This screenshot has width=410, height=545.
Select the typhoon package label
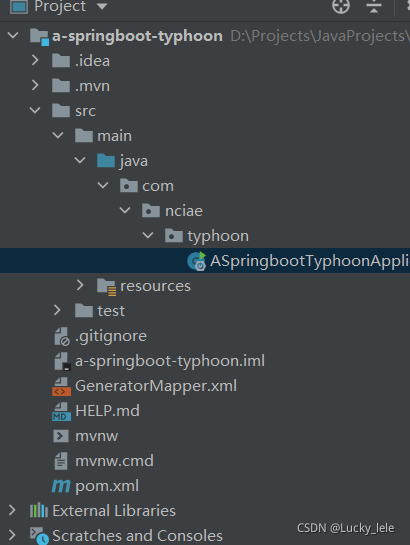218,237
